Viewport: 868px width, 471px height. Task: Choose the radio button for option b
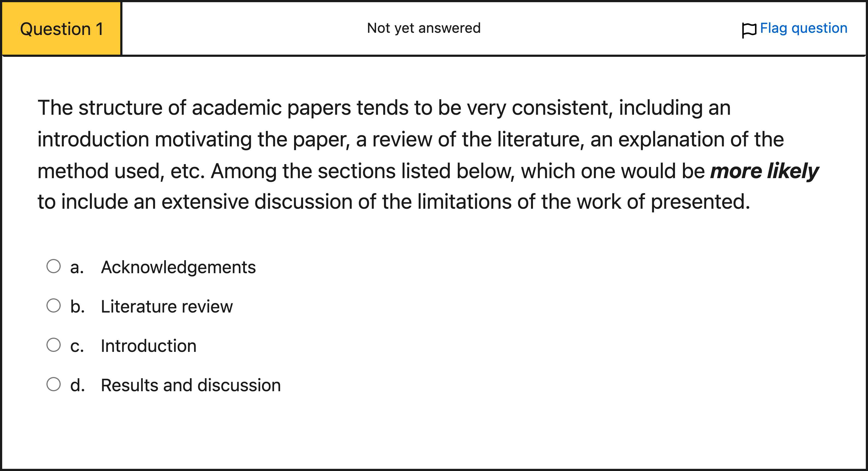pyautogui.click(x=54, y=306)
